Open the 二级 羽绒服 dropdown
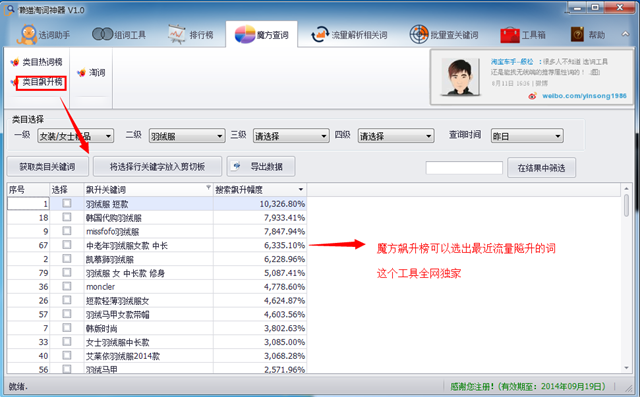 pos(187,136)
